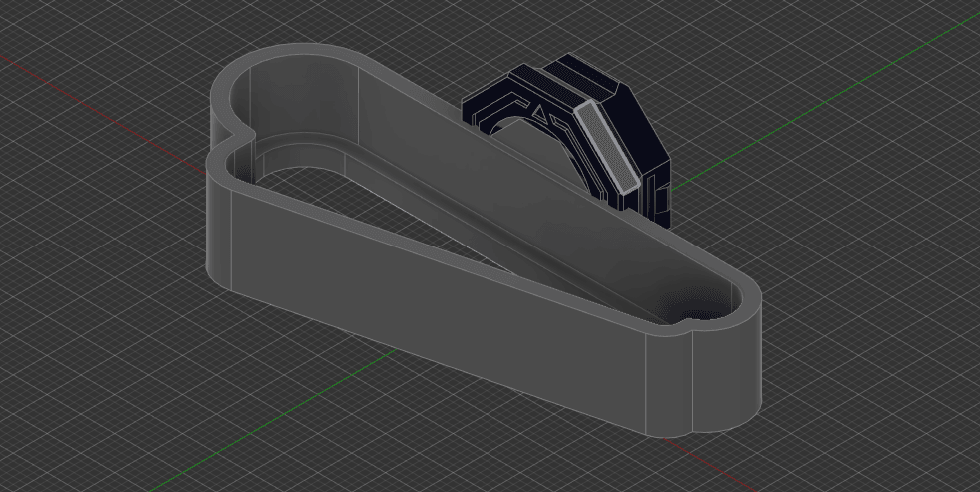The width and height of the screenshot is (980, 492).
Task: Pick the highlighted light gray rectangular face
Action: pos(607,146)
